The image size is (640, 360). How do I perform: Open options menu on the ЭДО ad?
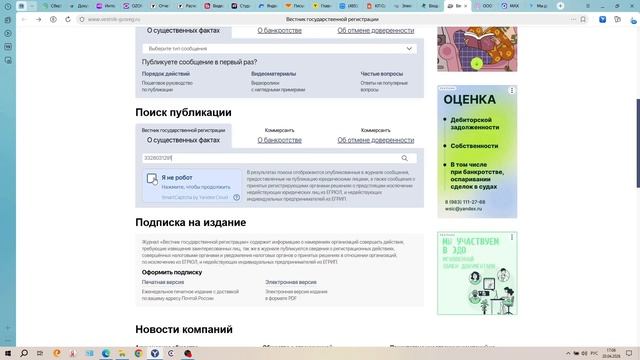[x=512, y=237]
